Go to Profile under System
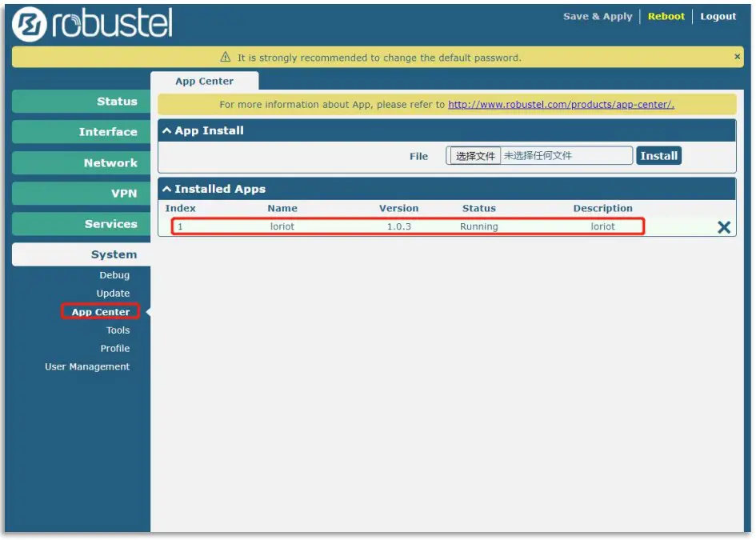The height and width of the screenshot is (540, 756). (114, 348)
